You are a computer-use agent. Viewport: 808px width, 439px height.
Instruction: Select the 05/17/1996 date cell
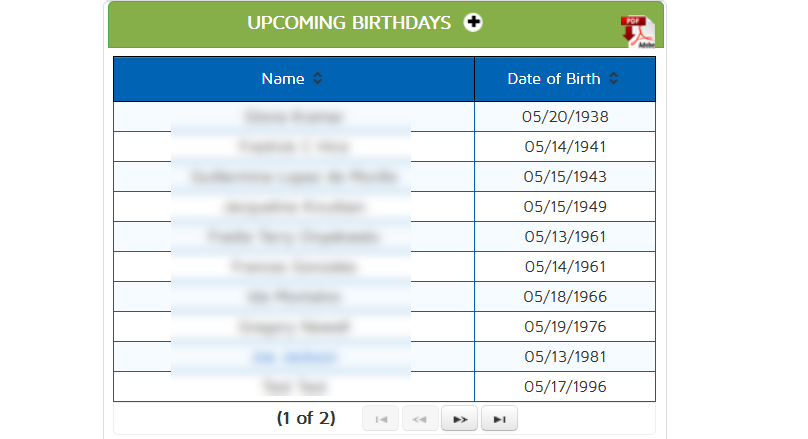click(x=565, y=387)
